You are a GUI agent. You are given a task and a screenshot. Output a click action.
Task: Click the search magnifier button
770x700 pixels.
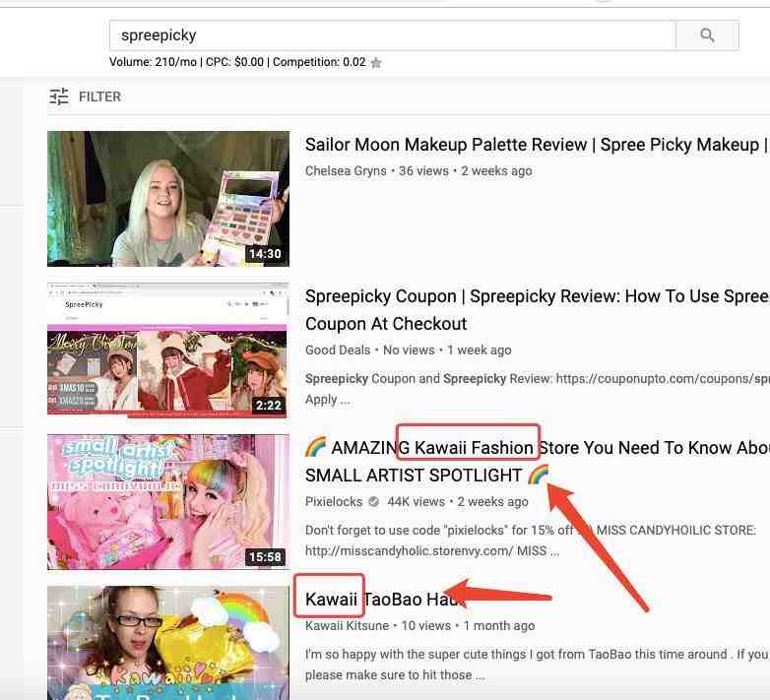coord(707,35)
